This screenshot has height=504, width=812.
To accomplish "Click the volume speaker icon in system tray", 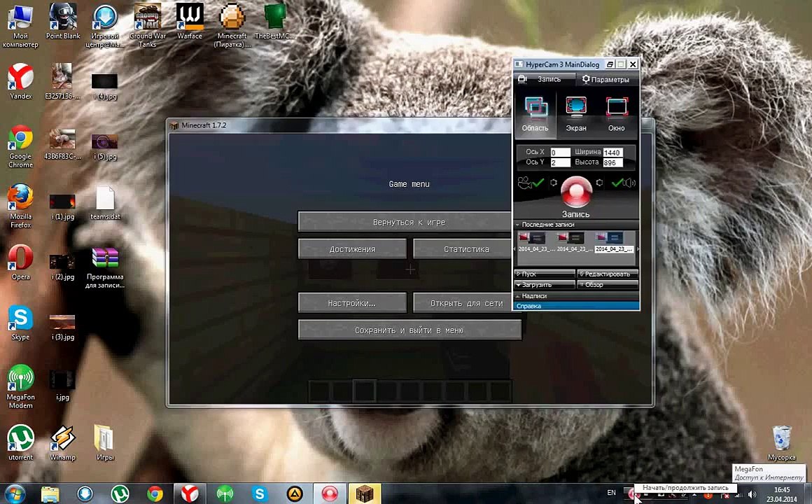I will [752, 495].
